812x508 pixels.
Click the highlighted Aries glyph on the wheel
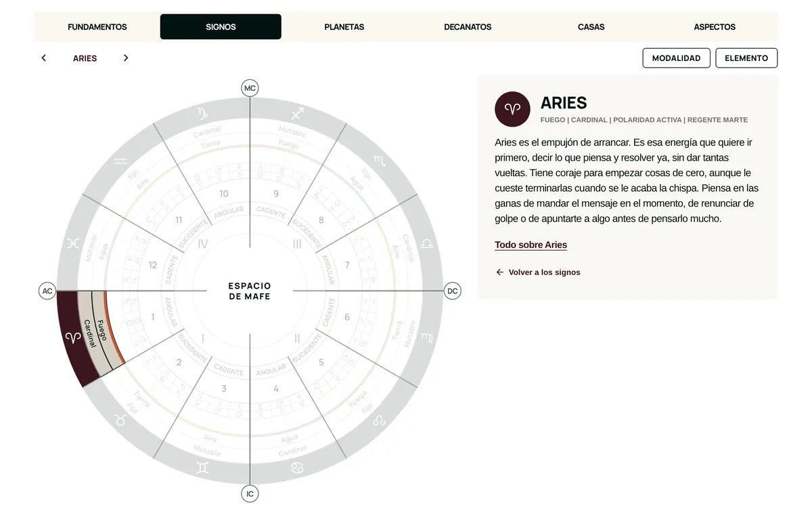[72, 337]
